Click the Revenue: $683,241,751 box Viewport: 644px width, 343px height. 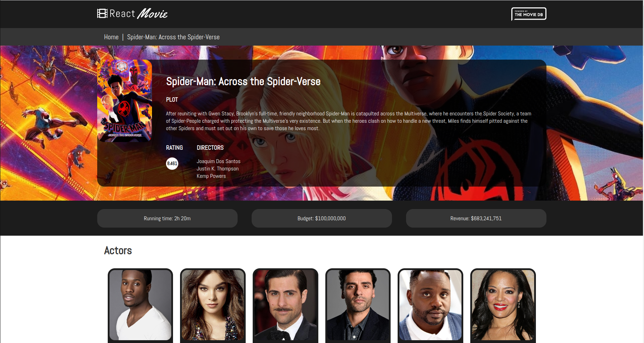point(476,218)
